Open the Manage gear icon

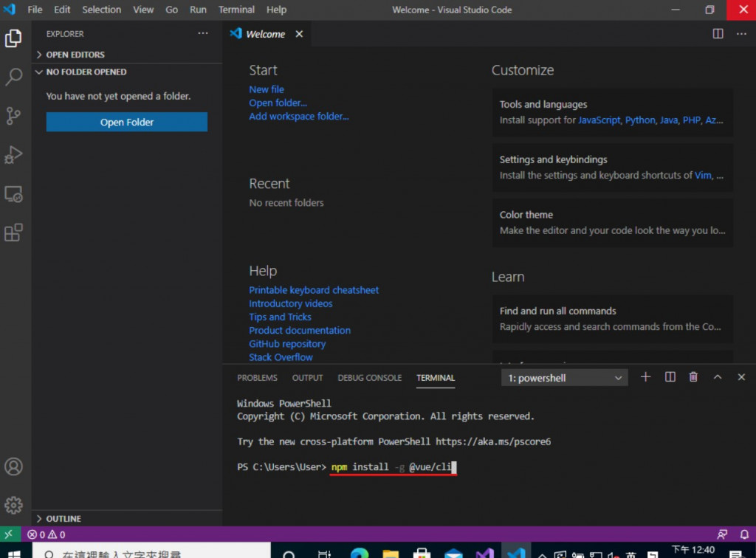pos(13,505)
